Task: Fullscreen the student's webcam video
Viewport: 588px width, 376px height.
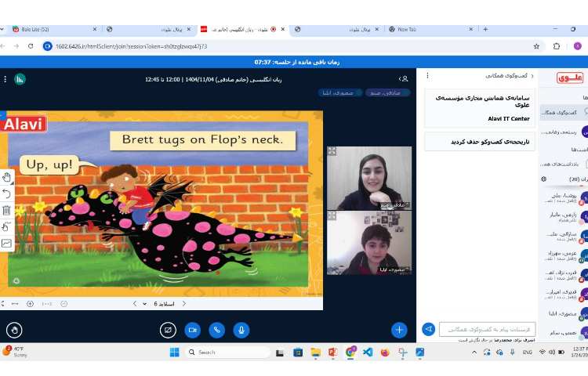Action: pos(332,215)
